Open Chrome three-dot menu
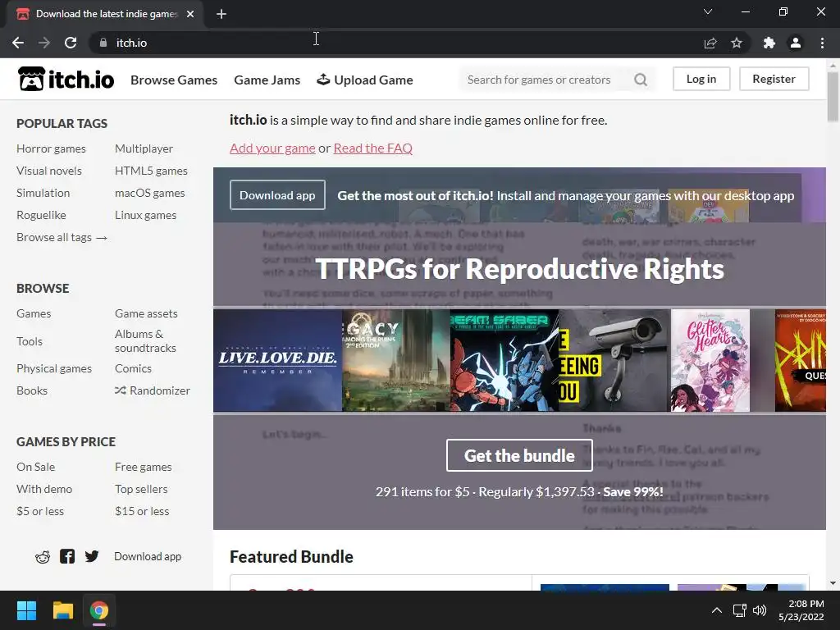The height and width of the screenshot is (630, 840). [x=822, y=43]
